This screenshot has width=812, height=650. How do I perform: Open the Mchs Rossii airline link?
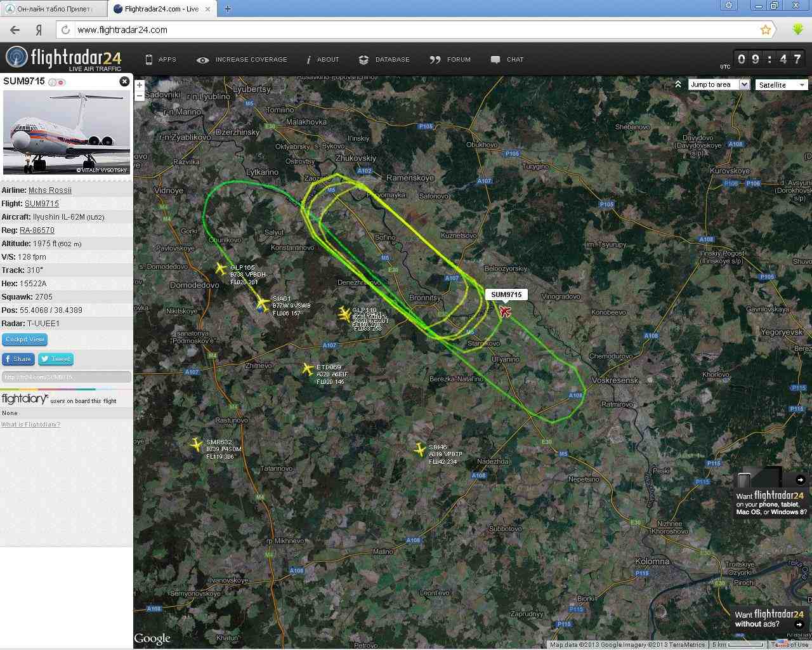pos(50,190)
